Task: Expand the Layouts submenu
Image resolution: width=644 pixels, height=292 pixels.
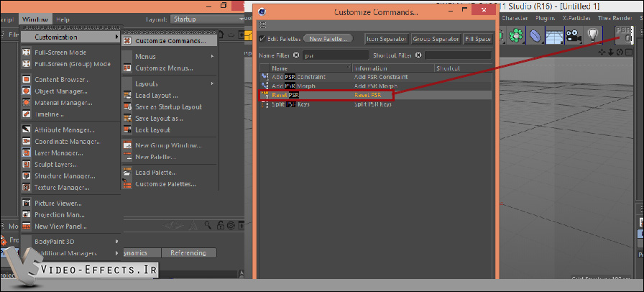Action: tap(170, 84)
